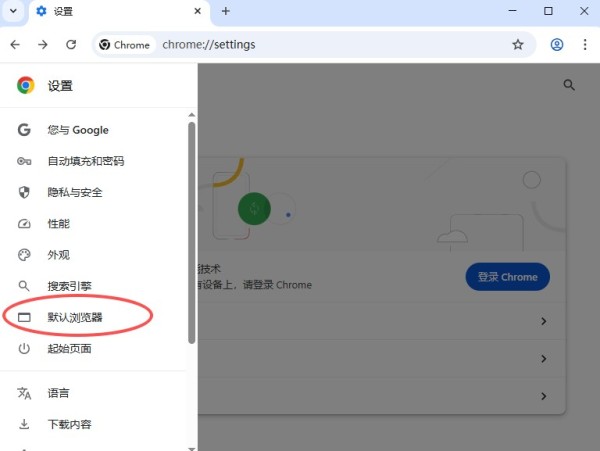600x451 pixels.
Task: Expand the first chevron row below sign-in
Action: click(x=544, y=321)
